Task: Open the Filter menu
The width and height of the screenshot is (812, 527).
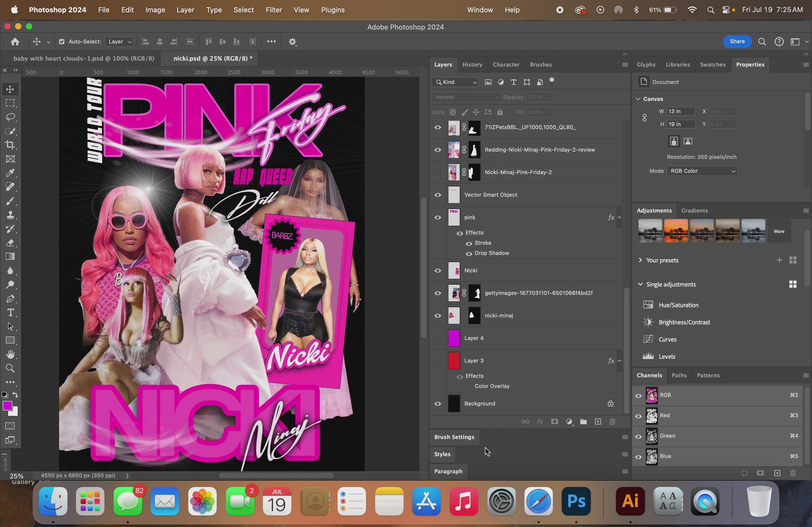Action: tap(274, 10)
